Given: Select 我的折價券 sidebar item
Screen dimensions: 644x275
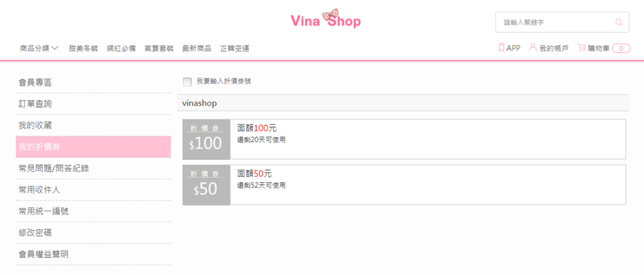Looking at the screenshot, I should pos(93,146).
